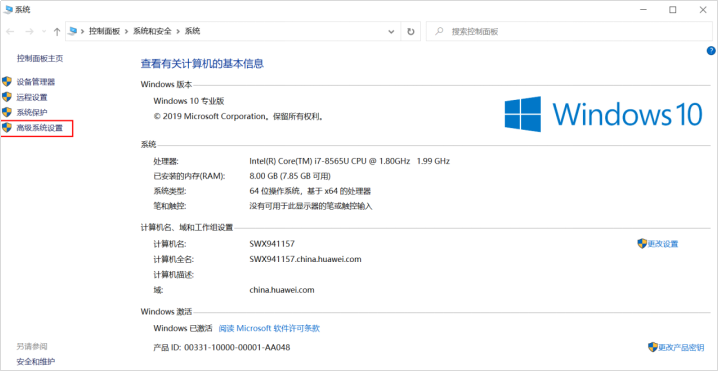Navigate back with the left arrow
Screen dimensions: 719x372
pyautogui.click(x=11, y=32)
